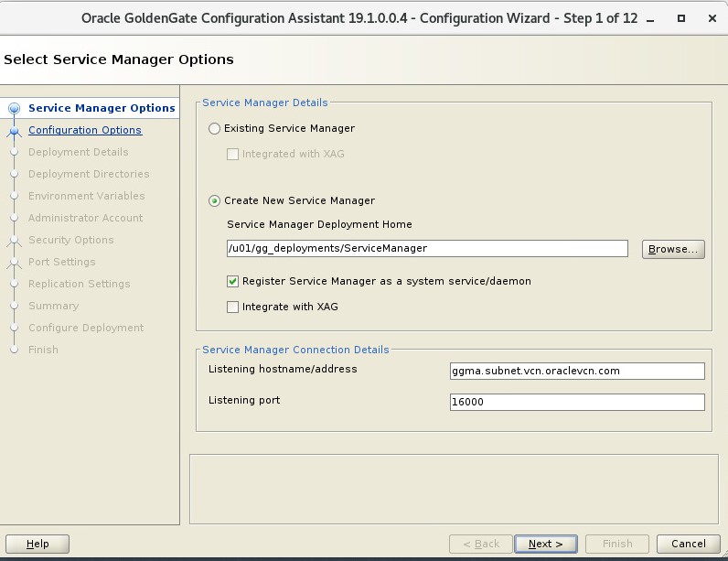Click Administrator Account step in sidebar
Screen dimensions: 728x561
[85, 218]
